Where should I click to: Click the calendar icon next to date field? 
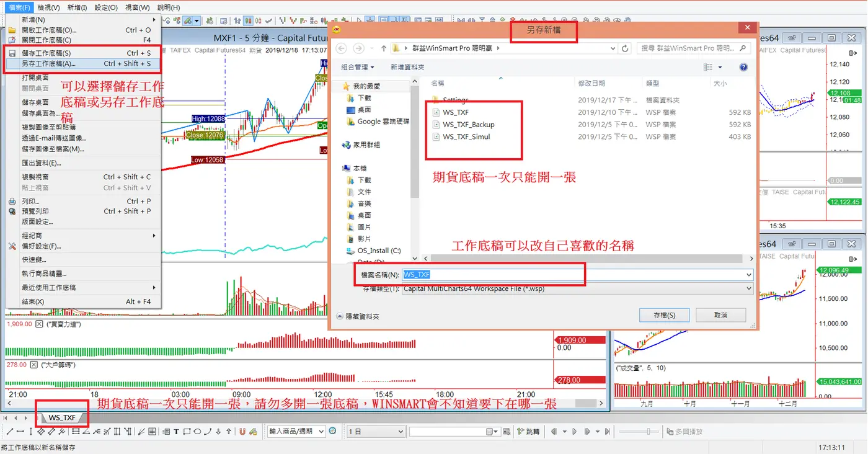point(490,432)
